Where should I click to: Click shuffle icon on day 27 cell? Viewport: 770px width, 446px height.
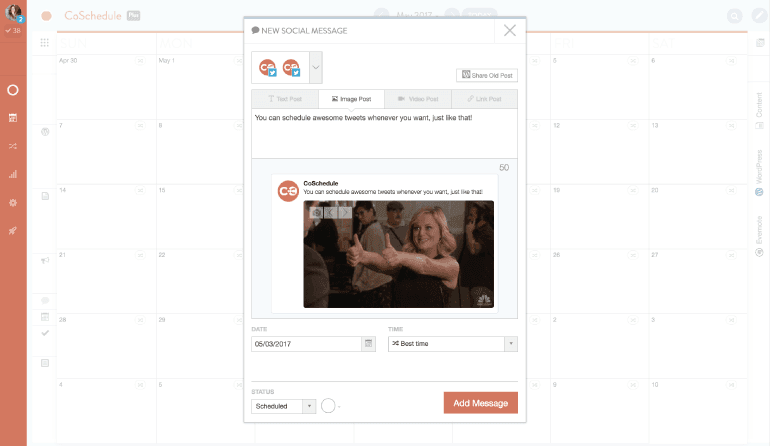coord(732,255)
